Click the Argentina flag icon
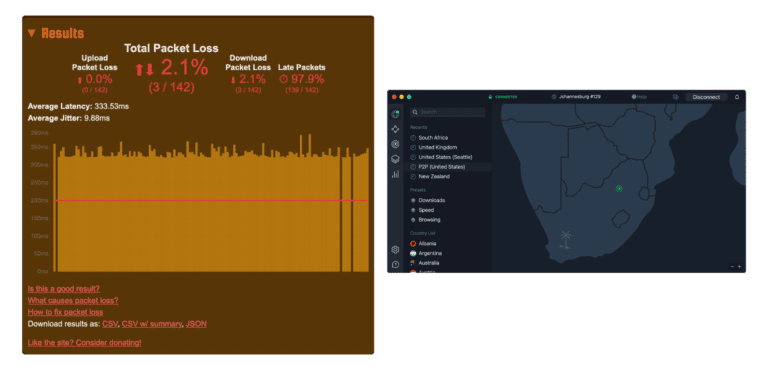Screen dimensions: 768x370 [x=413, y=253]
